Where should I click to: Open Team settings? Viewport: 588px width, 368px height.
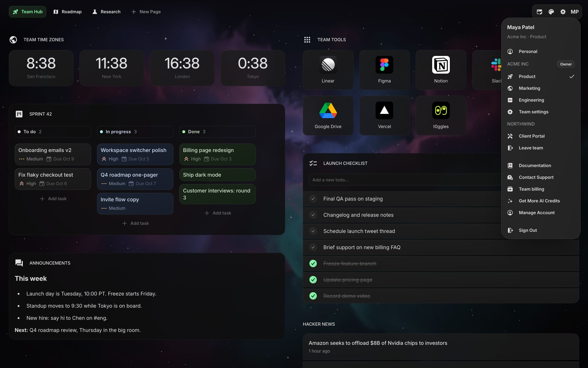[541, 112]
